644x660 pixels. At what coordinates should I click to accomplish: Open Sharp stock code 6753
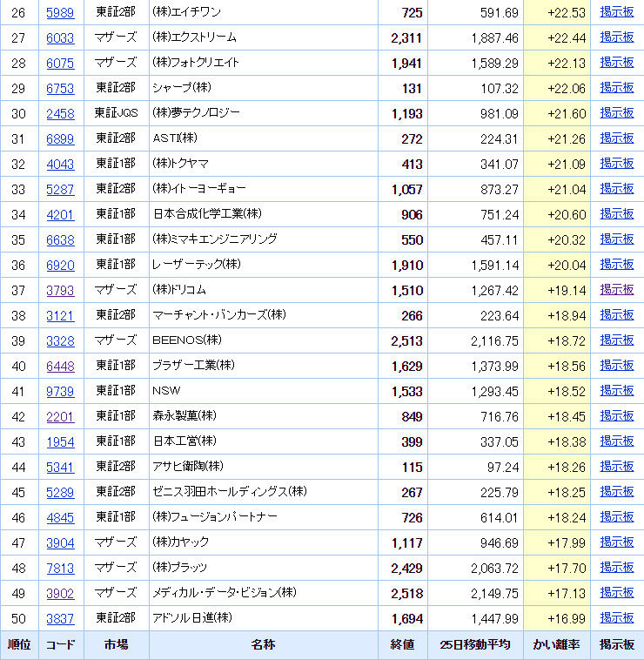point(60,89)
